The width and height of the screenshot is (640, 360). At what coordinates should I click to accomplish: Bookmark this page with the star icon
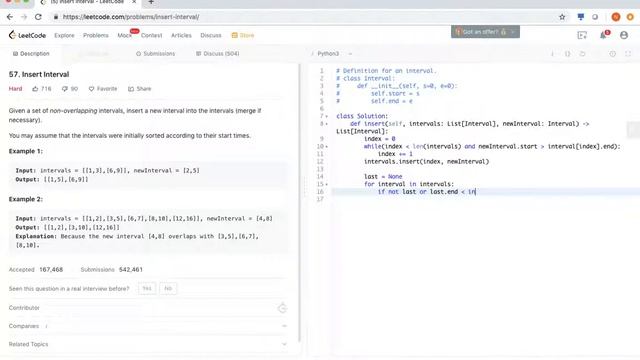pyautogui.click(x=562, y=17)
